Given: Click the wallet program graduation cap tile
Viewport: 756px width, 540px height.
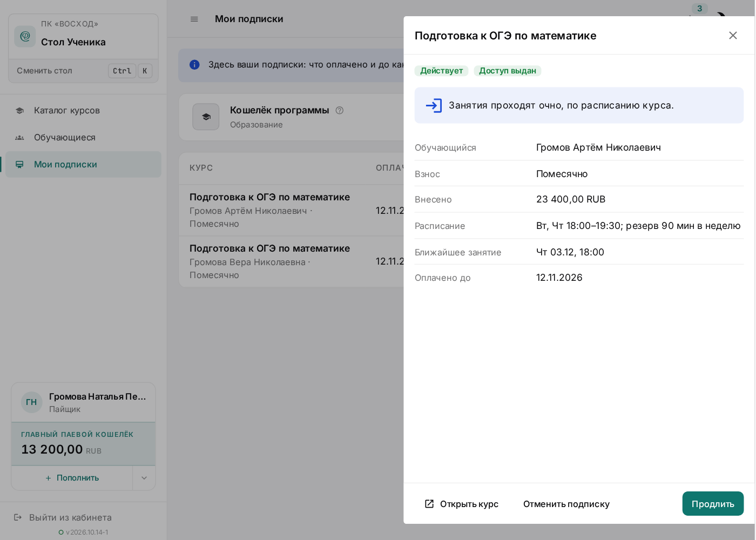Looking at the screenshot, I should [x=206, y=117].
